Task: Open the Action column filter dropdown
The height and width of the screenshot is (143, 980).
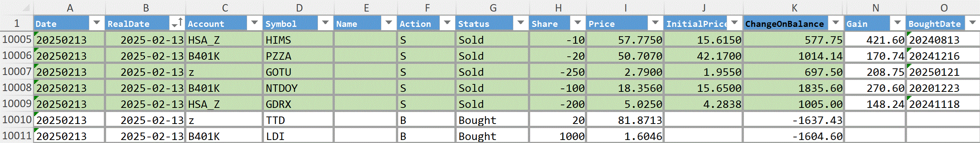Action: pyautogui.click(x=447, y=23)
